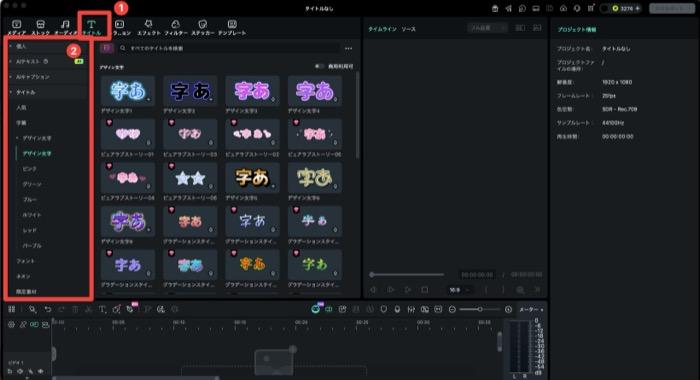Screen dimensions: 700x380
Task: Select ホワイト in the sidebar list
Action: pyautogui.click(x=32, y=215)
